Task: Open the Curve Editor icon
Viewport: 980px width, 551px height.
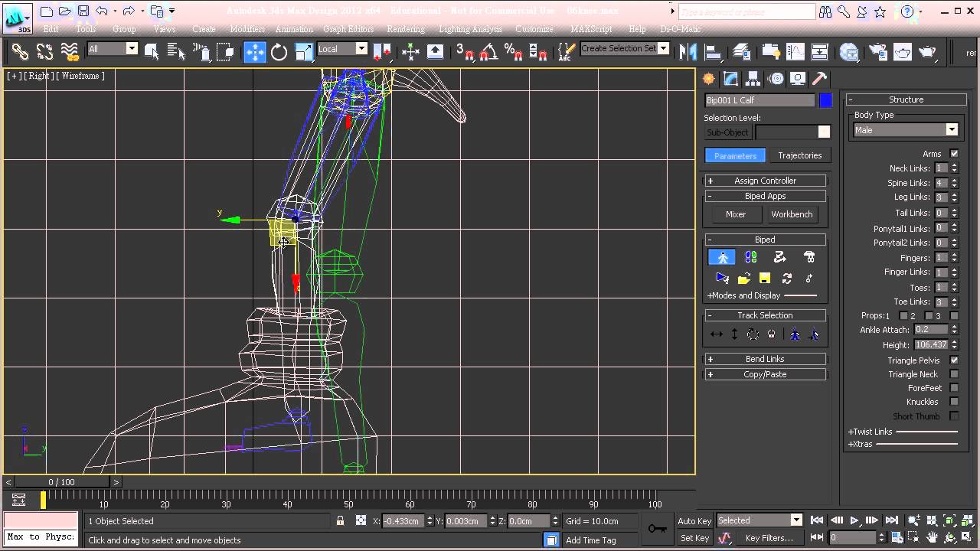Action: tap(795, 51)
